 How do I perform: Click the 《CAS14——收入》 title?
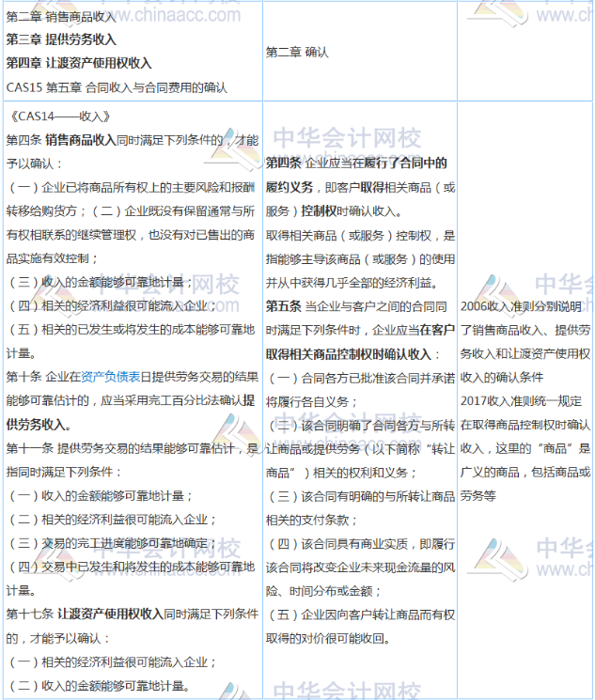[58, 117]
